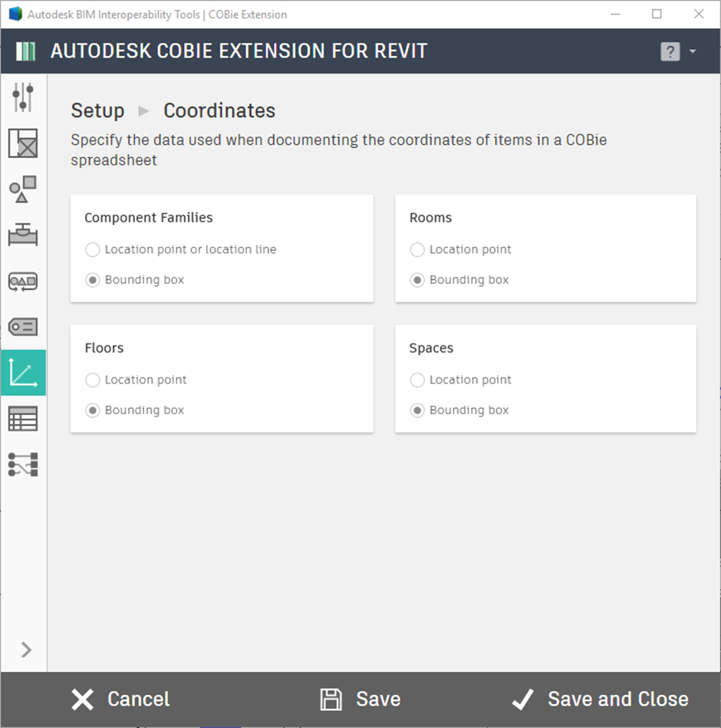This screenshot has width=721, height=728.
Task: Open the types shapes sidebar icon
Action: 23,189
